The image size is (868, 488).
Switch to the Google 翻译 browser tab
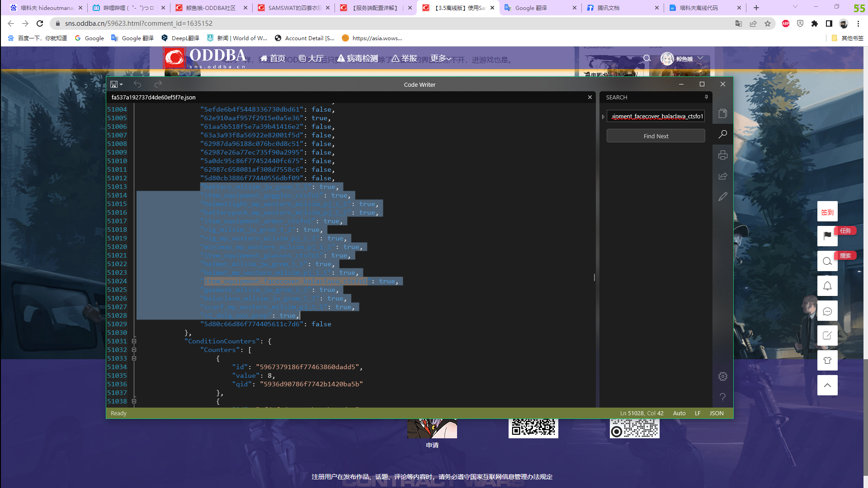(x=531, y=8)
